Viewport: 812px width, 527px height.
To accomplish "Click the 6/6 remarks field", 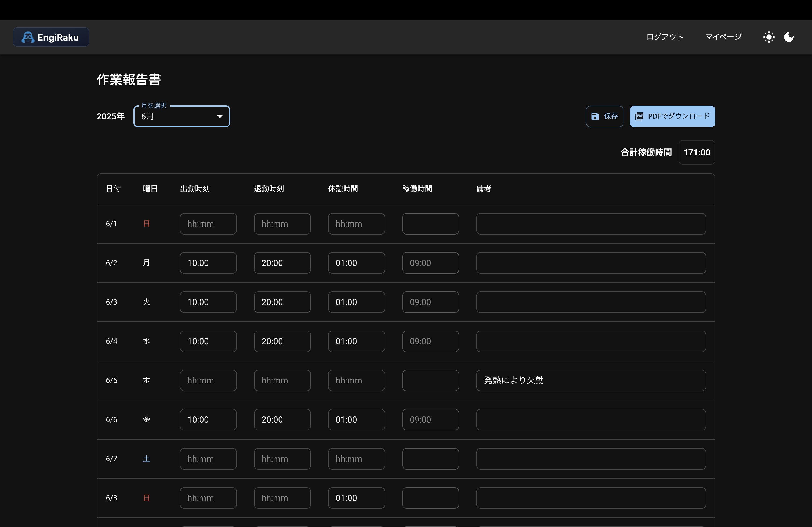I will coord(591,420).
